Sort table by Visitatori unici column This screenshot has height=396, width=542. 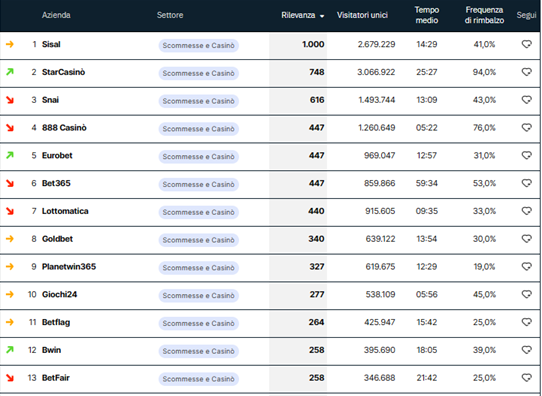[x=362, y=15]
